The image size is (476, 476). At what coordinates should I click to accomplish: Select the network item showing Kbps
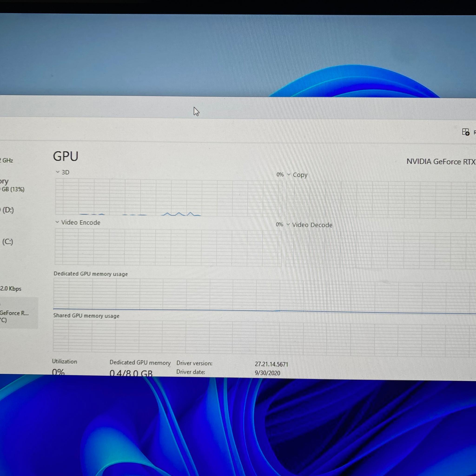tap(11, 288)
